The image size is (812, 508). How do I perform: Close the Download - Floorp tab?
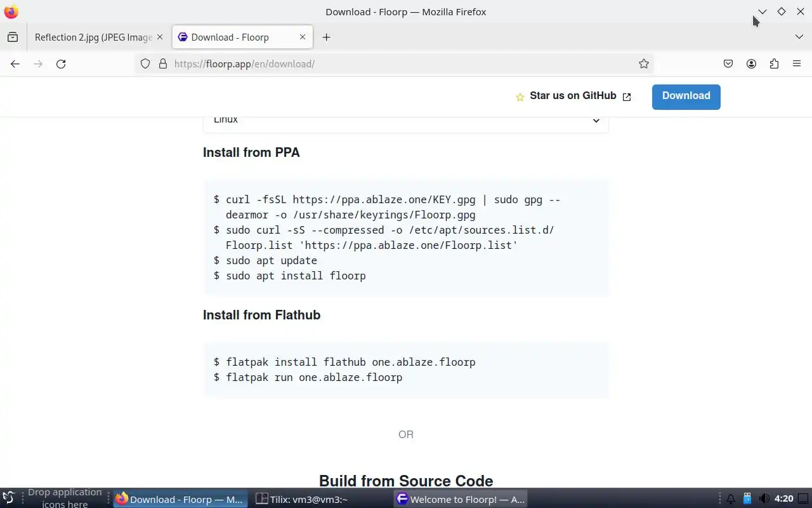click(x=303, y=37)
